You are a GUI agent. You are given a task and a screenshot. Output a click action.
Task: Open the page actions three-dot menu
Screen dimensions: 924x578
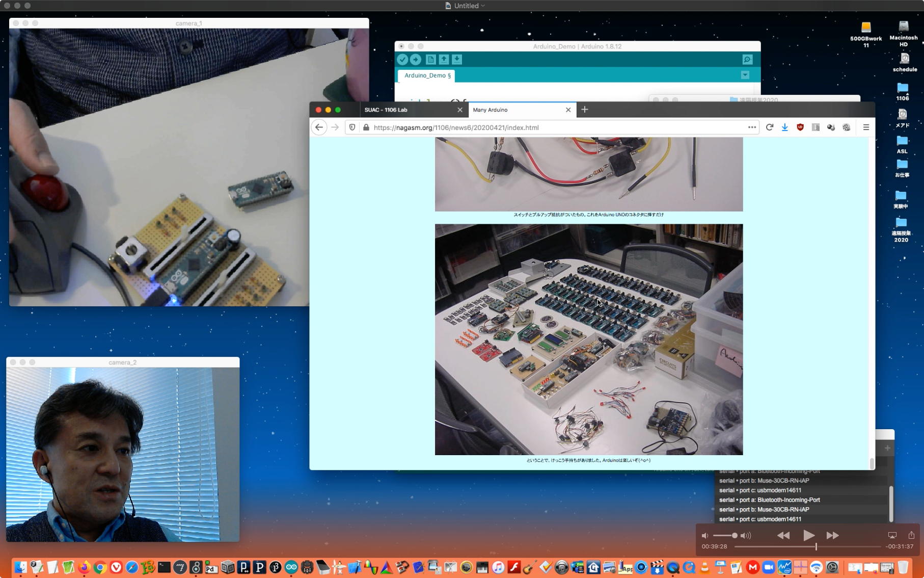tap(752, 127)
